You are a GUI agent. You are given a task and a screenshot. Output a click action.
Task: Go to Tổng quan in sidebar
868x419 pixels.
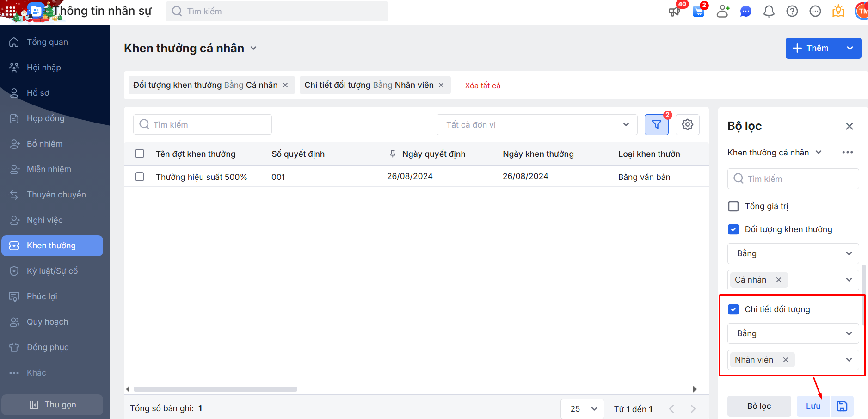coord(52,42)
